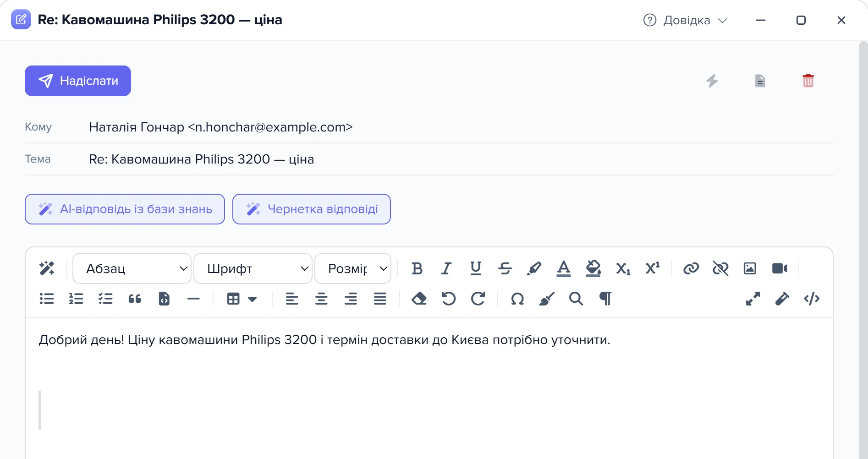Minimize the compose window
This screenshot has width=868, height=459.
(x=761, y=20)
